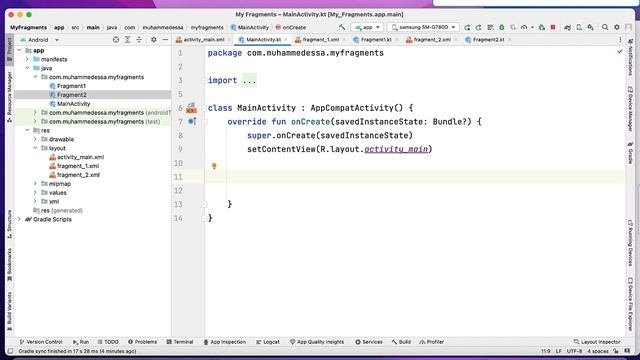The width and height of the screenshot is (640, 360).
Task: Click the Make Project hammer icon
Action: (342, 27)
